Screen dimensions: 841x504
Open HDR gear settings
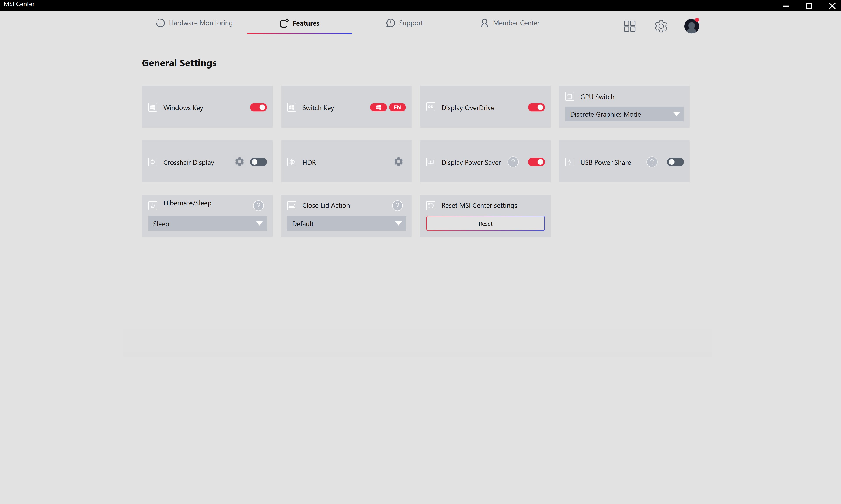point(398,162)
